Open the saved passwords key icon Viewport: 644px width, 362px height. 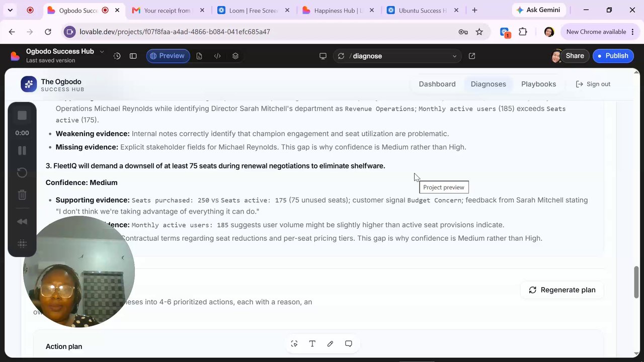(463, 32)
